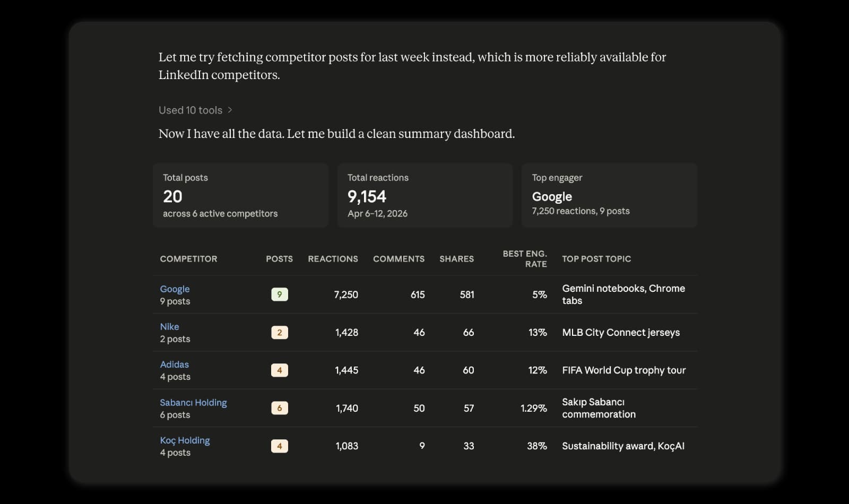Click the 4 posts badge for Koç Holding
849x504 pixels.
pos(280,446)
